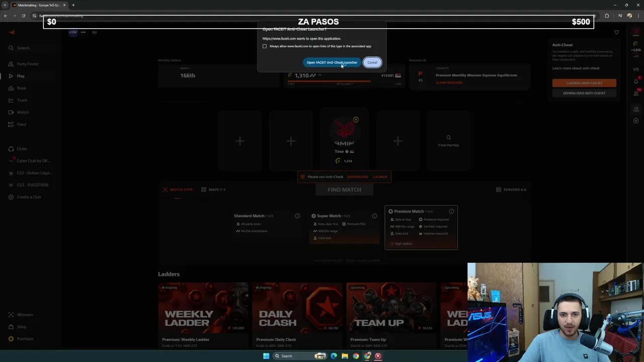Image resolution: width=644 pixels, height=362 pixels.
Task: Open info icon for Standard Match
Action: point(297,216)
